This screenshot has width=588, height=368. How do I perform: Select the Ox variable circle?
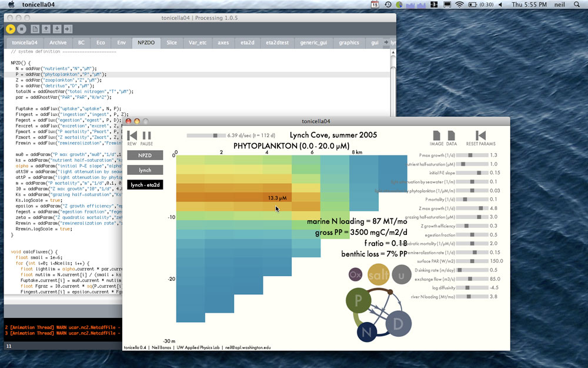point(355,274)
